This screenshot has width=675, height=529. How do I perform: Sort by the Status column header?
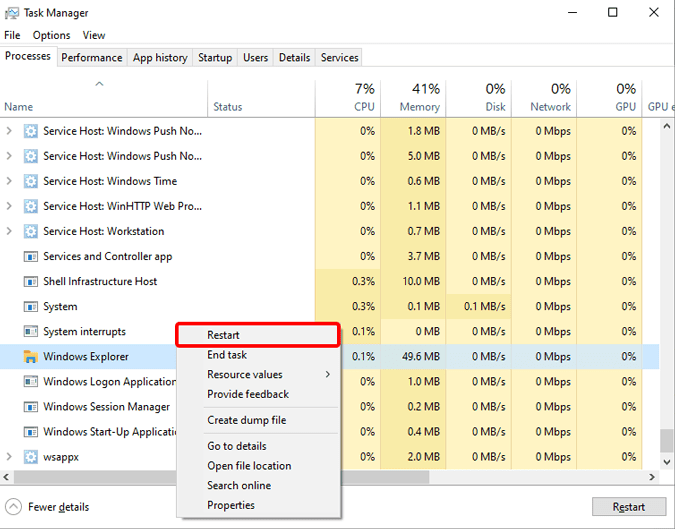pyautogui.click(x=261, y=98)
